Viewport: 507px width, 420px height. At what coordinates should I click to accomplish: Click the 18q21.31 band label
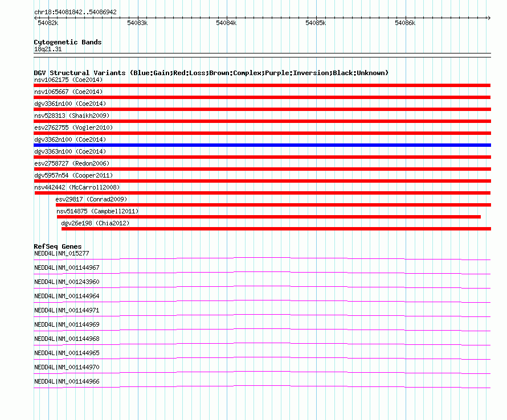click(48, 49)
